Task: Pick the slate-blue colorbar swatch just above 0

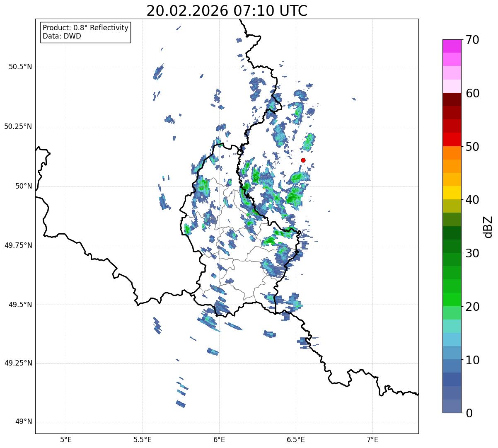Action: pyautogui.click(x=452, y=406)
